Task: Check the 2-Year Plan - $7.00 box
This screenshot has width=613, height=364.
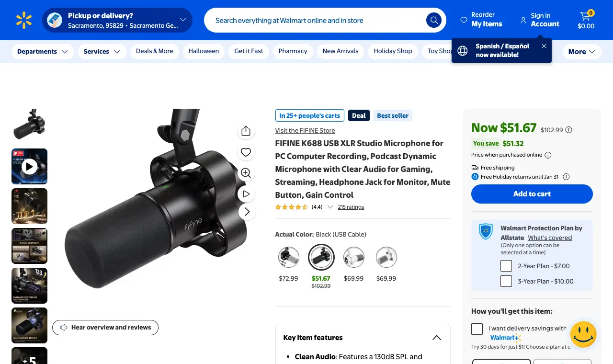Action: [506, 266]
